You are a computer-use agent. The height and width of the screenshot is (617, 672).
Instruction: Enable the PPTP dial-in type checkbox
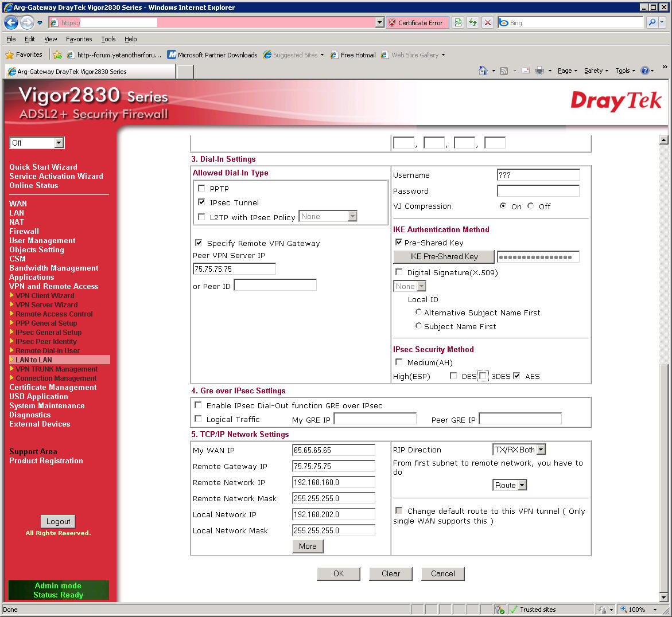(x=201, y=189)
